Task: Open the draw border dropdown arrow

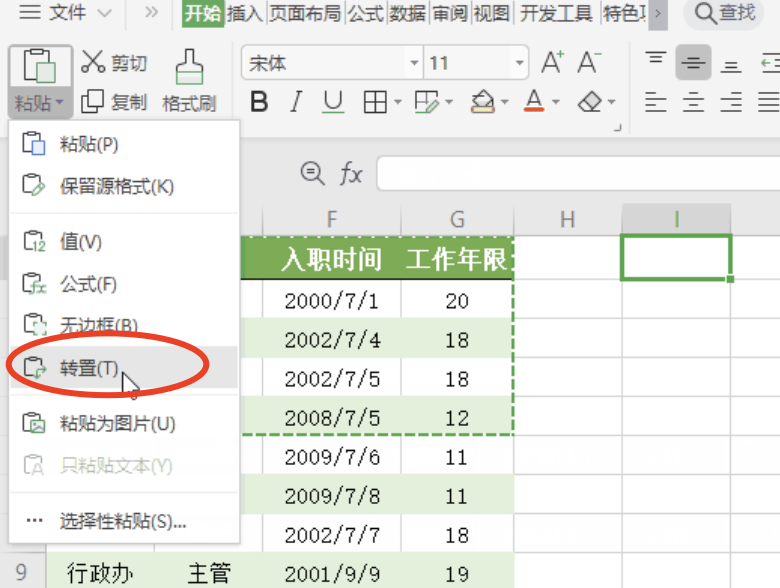Action: (449, 102)
